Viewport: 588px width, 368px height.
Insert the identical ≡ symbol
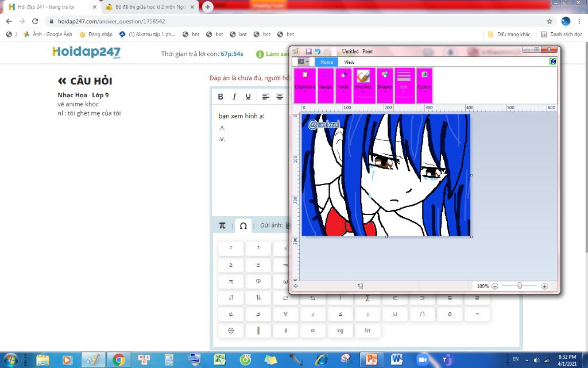click(258, 264)
